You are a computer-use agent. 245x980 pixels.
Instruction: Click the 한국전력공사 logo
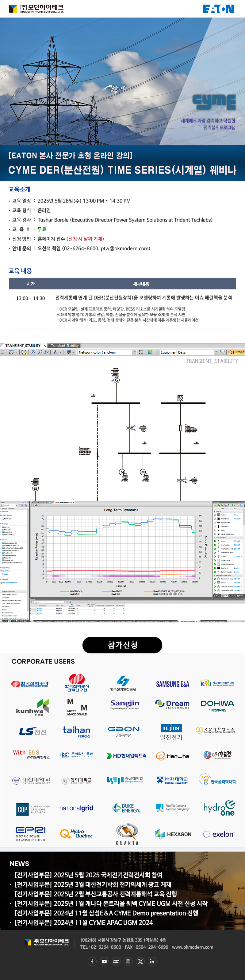point(30,684)
